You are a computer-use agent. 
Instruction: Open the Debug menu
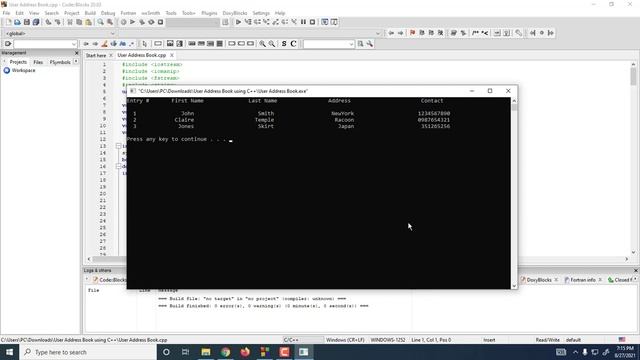pos(108,13)
